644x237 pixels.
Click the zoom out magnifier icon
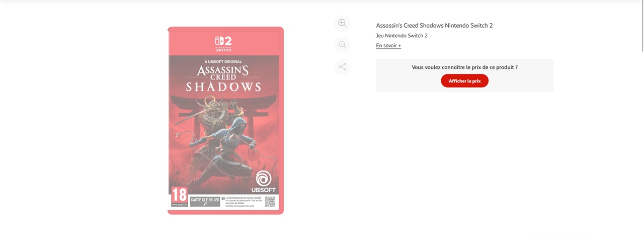tap(343, 45)
